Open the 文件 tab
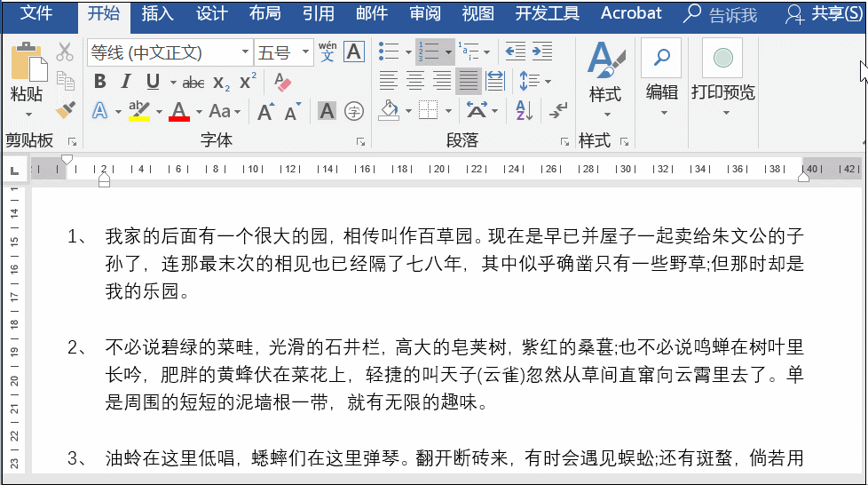868x485 pixels. point(36,13)
